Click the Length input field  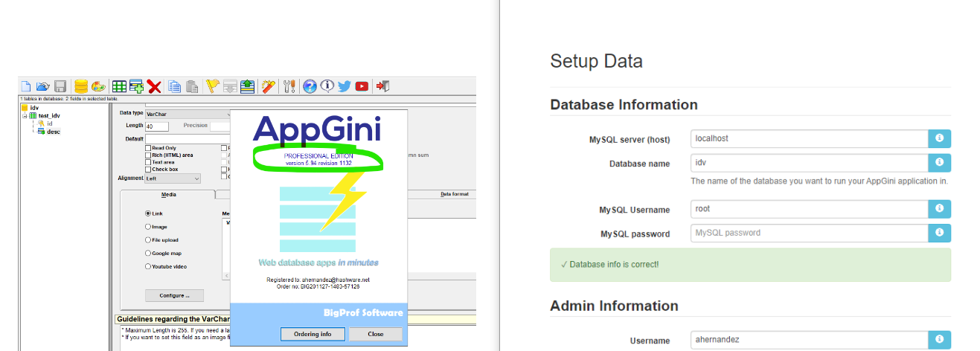pos(157,126)
